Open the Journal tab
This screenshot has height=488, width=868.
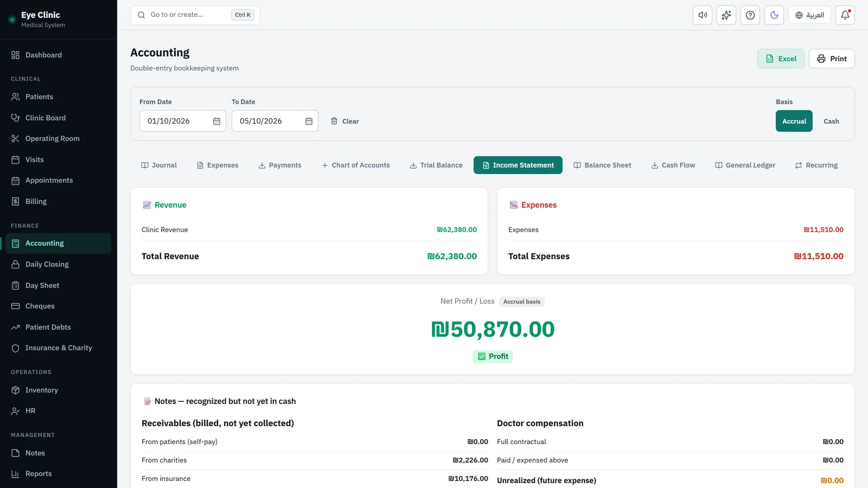159,165
